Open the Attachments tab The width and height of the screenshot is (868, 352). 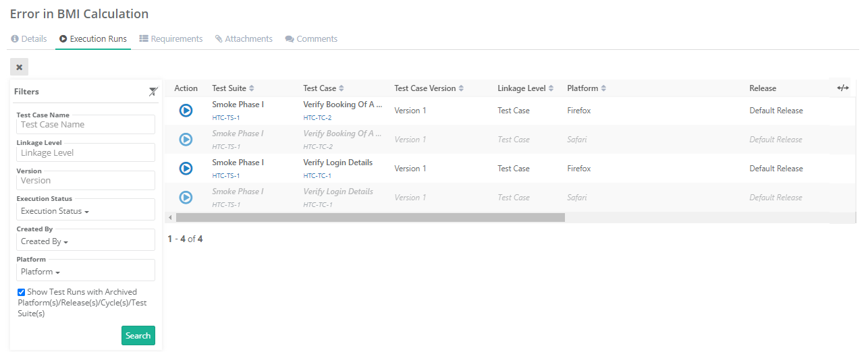tap(244, 39)
